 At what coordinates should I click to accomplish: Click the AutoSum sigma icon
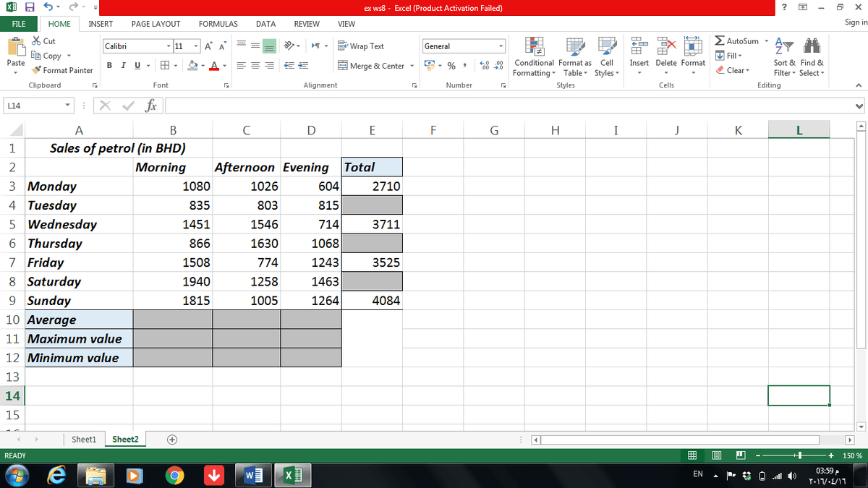click(x=720, y=41)
